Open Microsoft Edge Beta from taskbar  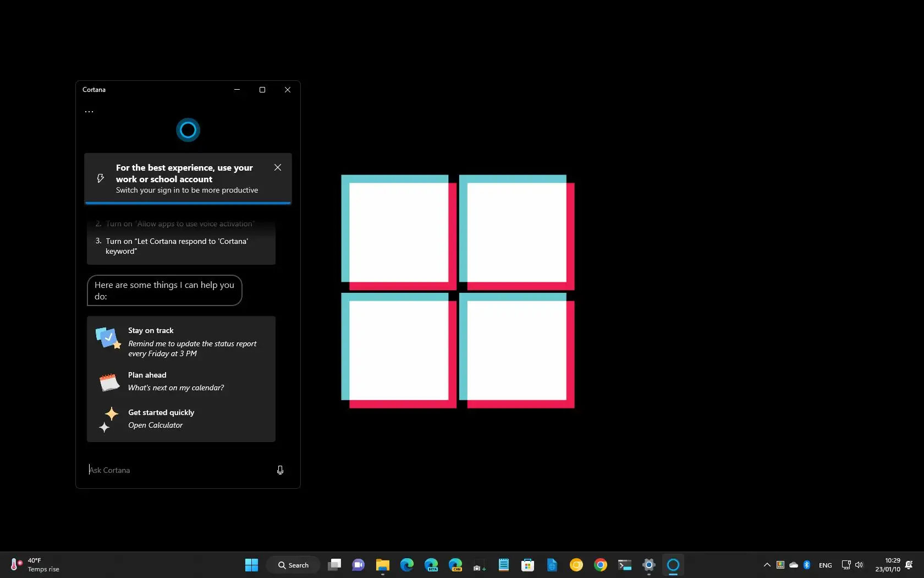[x=431, y=565]
